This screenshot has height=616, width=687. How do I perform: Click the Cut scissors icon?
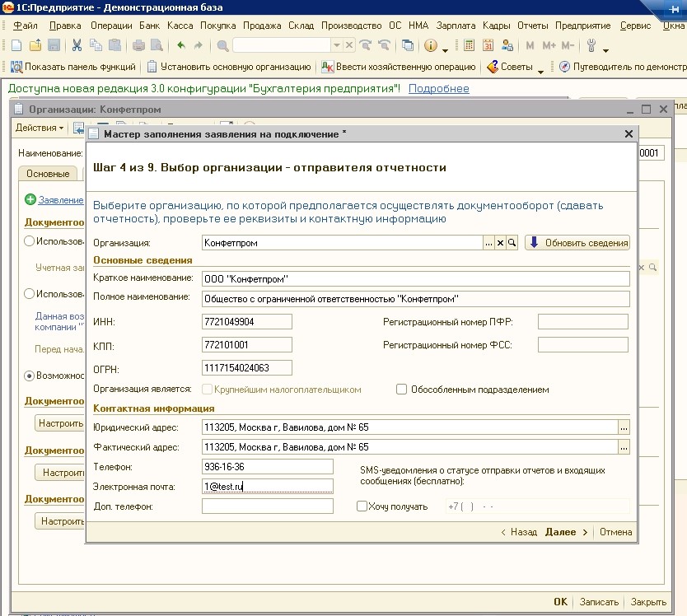(x=77, y=45)
